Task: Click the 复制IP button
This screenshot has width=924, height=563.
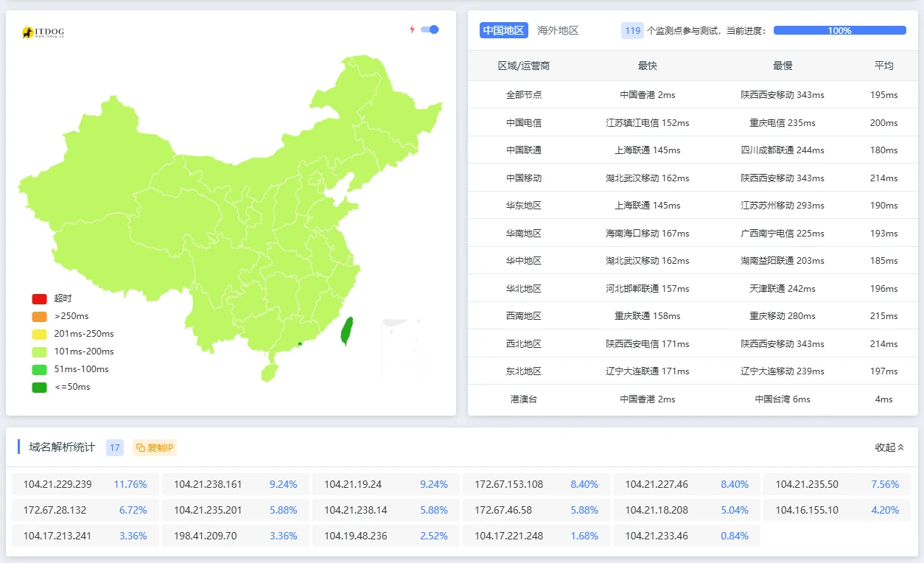Action: point(155,447)
